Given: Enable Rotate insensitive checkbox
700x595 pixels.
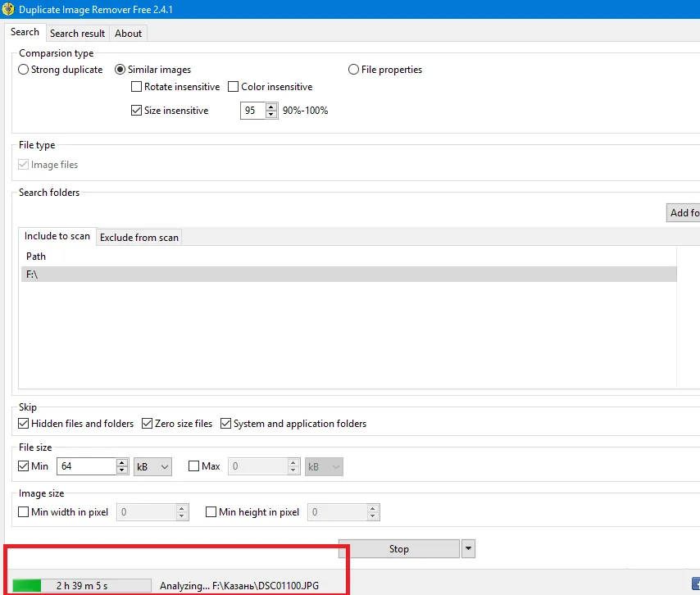Looking at the screenshot, I should click(137, 87).
